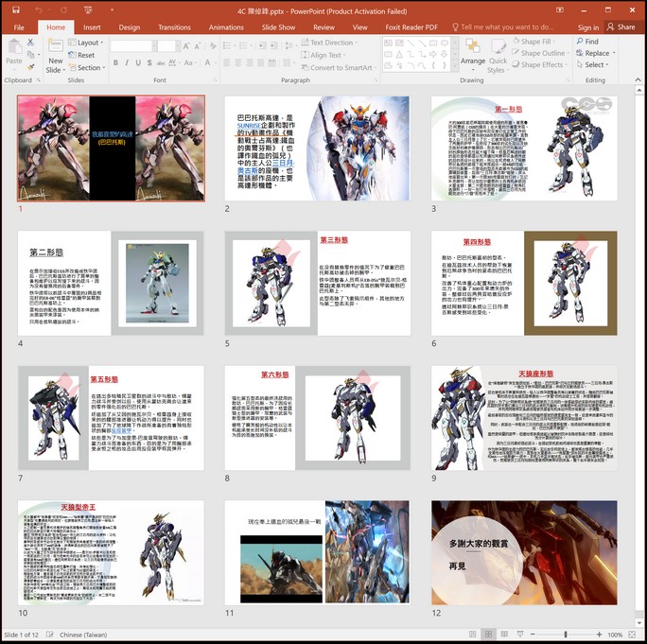Click Tell me what you want to do box

(x=502, y=27)
